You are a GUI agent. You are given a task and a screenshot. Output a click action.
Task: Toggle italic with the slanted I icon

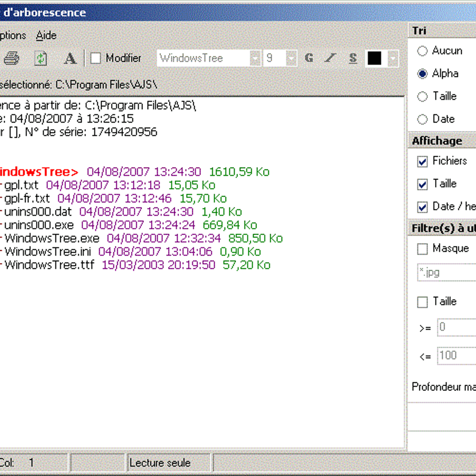[x=330, y=58]
